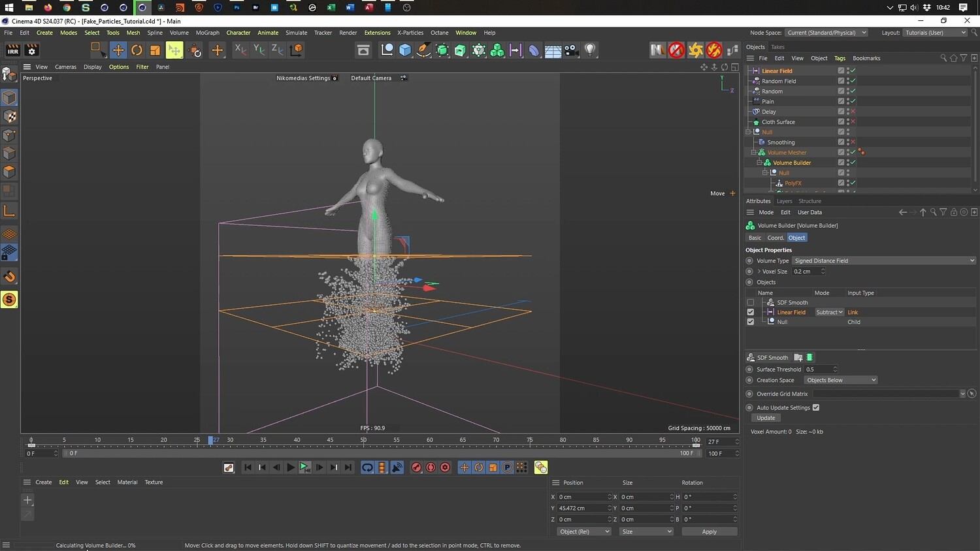
Task: Click the Record Active Objects keyframe button
Action: click(416, 467)
